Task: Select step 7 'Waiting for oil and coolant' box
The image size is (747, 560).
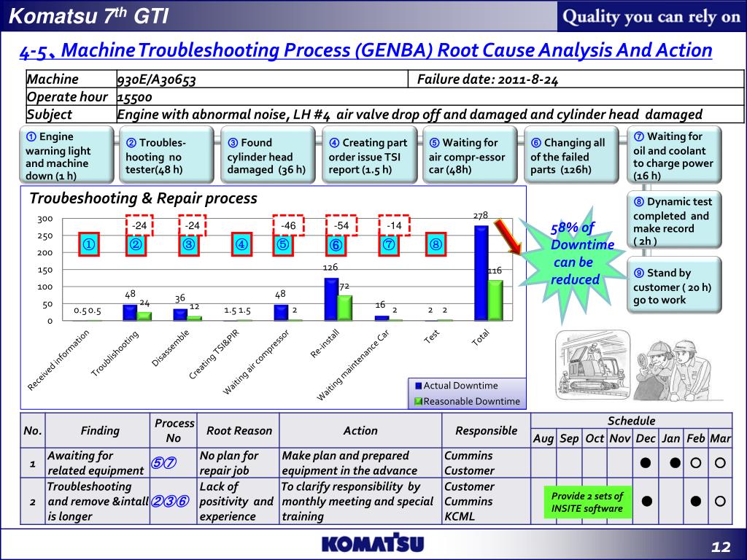Action: tap(674, 155)
